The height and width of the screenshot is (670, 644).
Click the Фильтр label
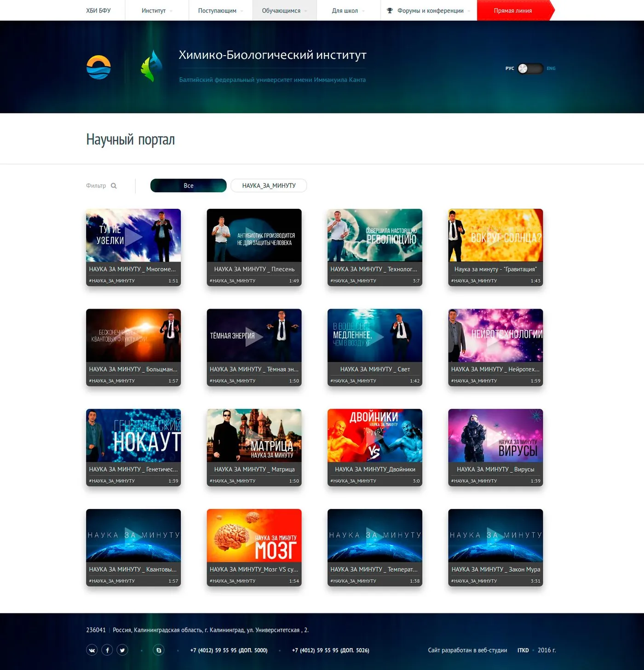tap(96, 186)
